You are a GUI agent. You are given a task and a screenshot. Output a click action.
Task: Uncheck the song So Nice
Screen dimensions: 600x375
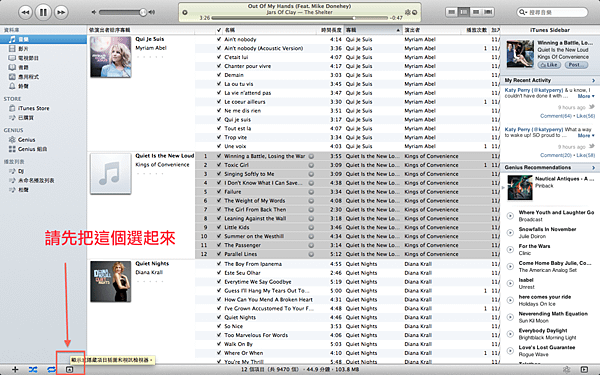tap(219, 326)
